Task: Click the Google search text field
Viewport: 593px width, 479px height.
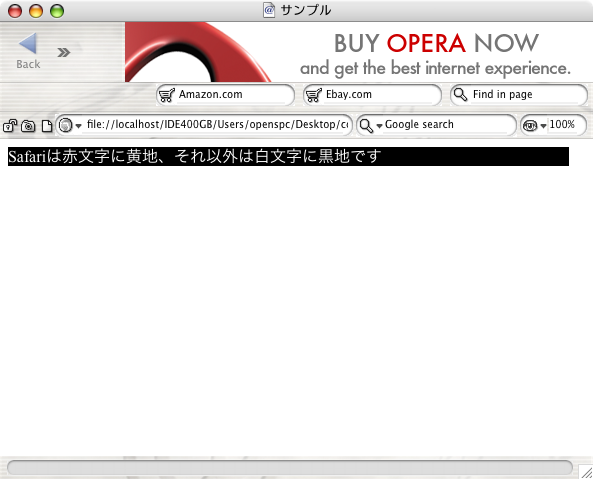Action: pos(448,124)
